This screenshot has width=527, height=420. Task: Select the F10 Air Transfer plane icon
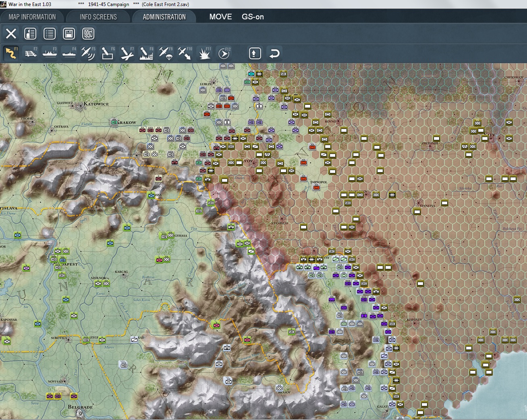[185, 53]
